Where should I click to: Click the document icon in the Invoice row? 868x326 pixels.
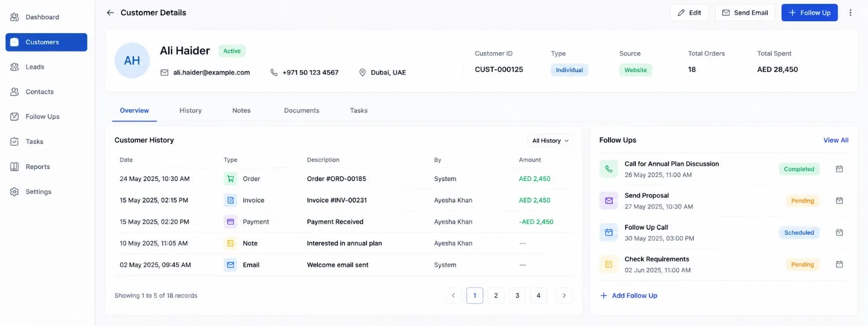231,200
